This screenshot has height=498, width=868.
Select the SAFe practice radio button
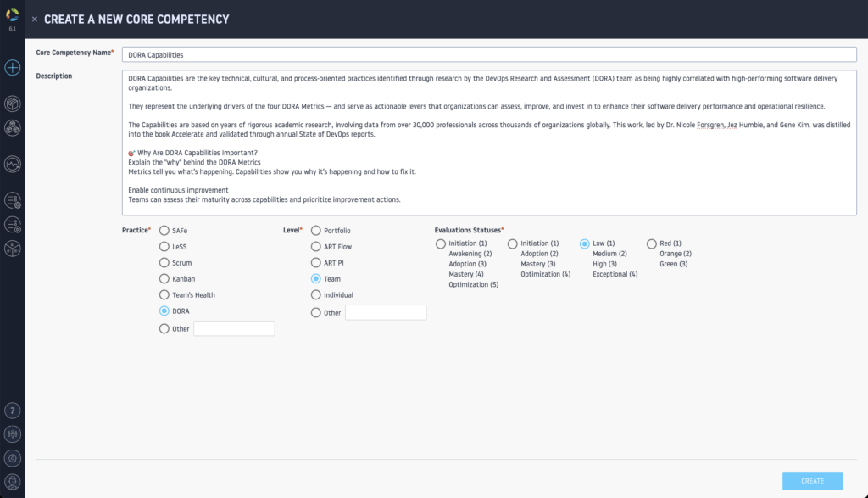tap(164, 231)
